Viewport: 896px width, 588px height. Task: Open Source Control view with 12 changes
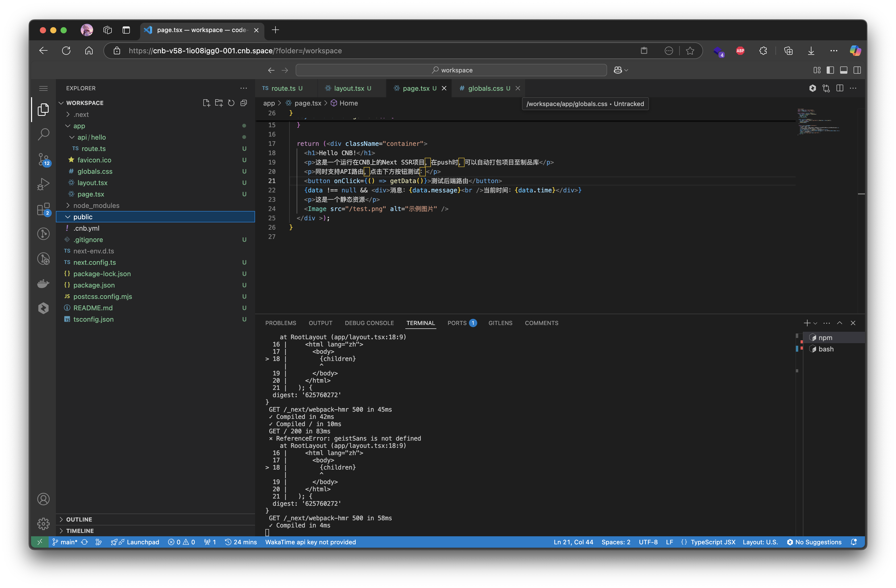click(43, 159)
